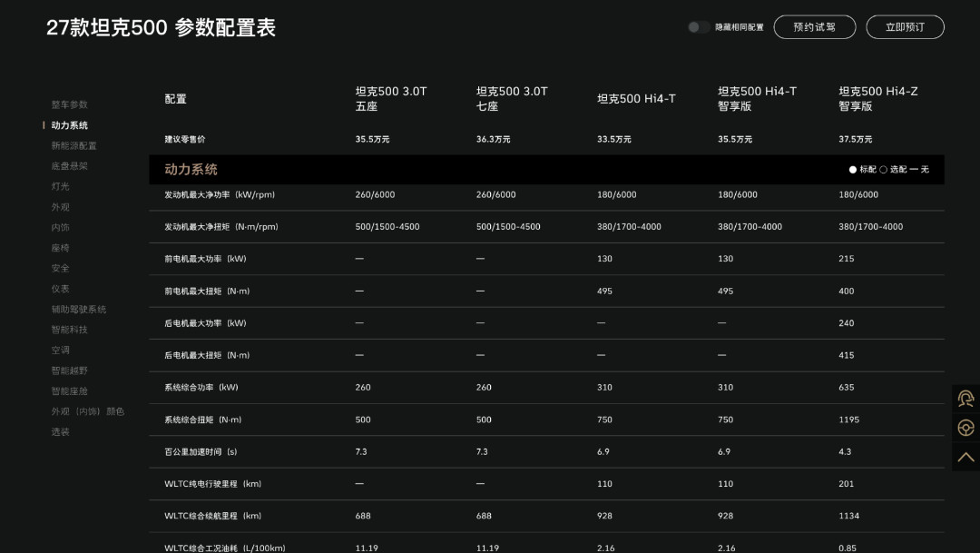Click the WLTC纯电行驶里程 (km) row label
Image resolution: width=980 pixels, height=553 pixels.
(x=212, y=484)
